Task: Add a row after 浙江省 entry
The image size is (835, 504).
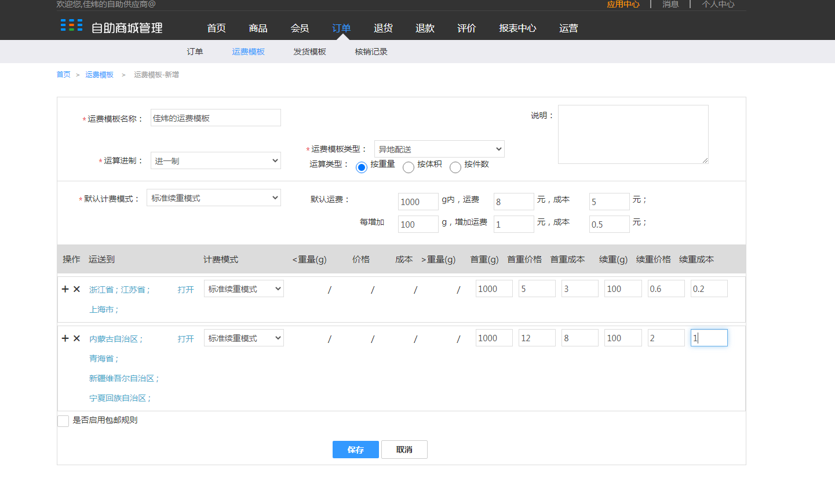Action: (x=65, y=289)
